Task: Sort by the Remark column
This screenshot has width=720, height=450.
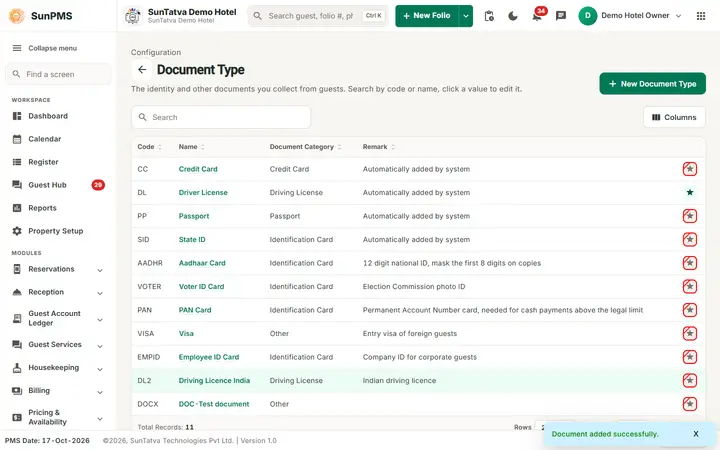Action: pyautogui.click(x=379, y=147)
